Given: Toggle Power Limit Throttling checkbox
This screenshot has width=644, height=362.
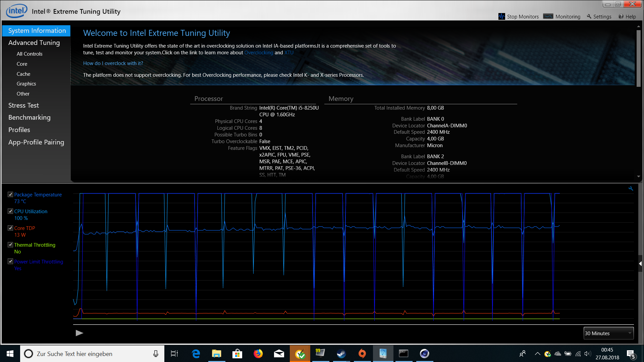Looking at the screenshot, I should 10,261.
